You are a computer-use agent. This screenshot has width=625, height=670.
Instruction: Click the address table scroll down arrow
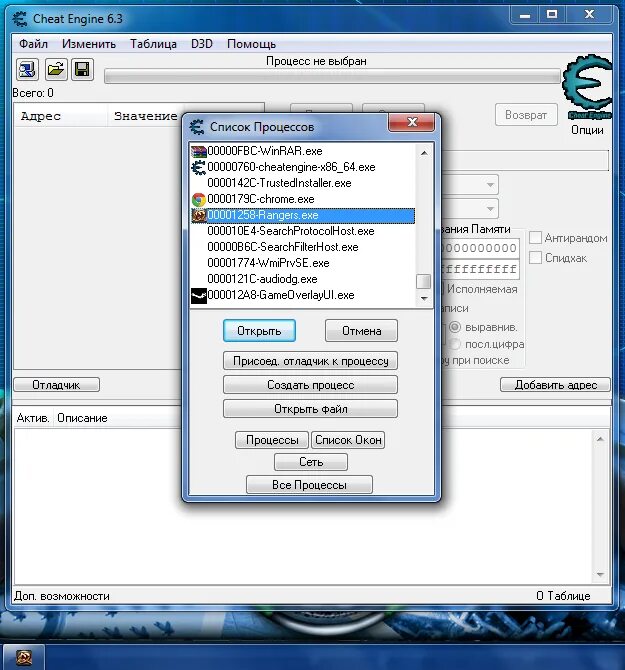(x=600, y=575)
